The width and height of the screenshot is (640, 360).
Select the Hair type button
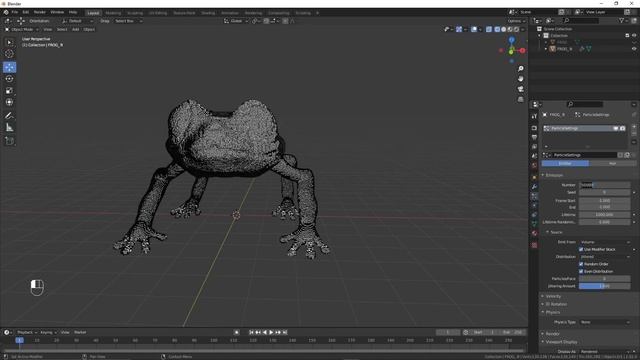click(612, 163)
